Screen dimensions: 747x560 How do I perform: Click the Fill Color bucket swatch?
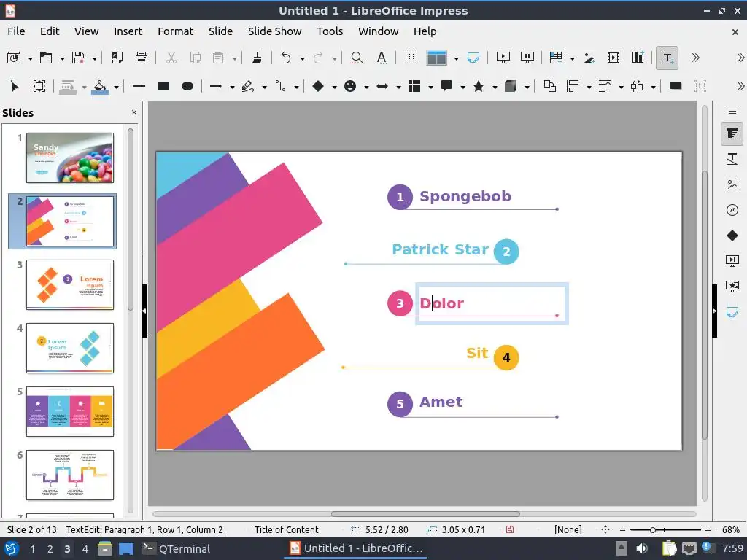[99, 87]
